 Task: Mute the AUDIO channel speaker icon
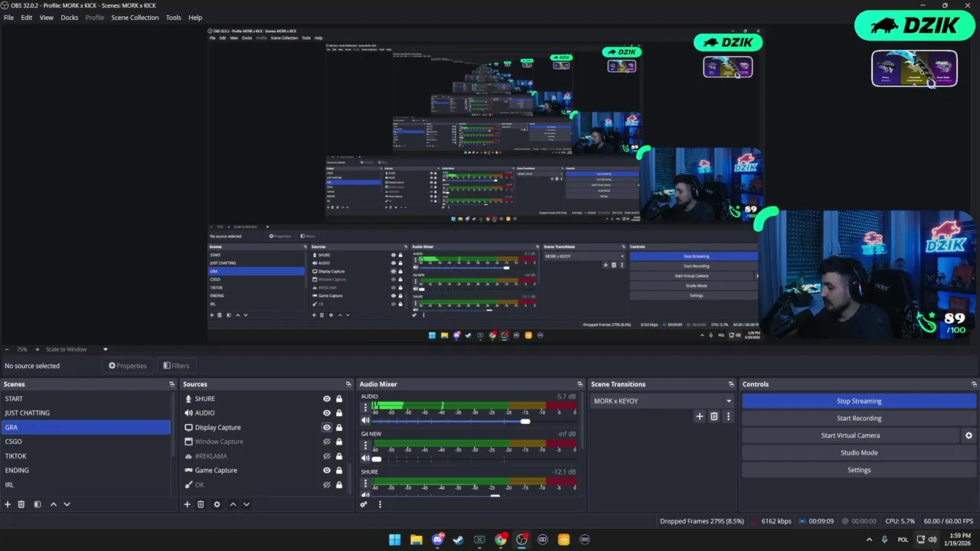click(365, 420)
